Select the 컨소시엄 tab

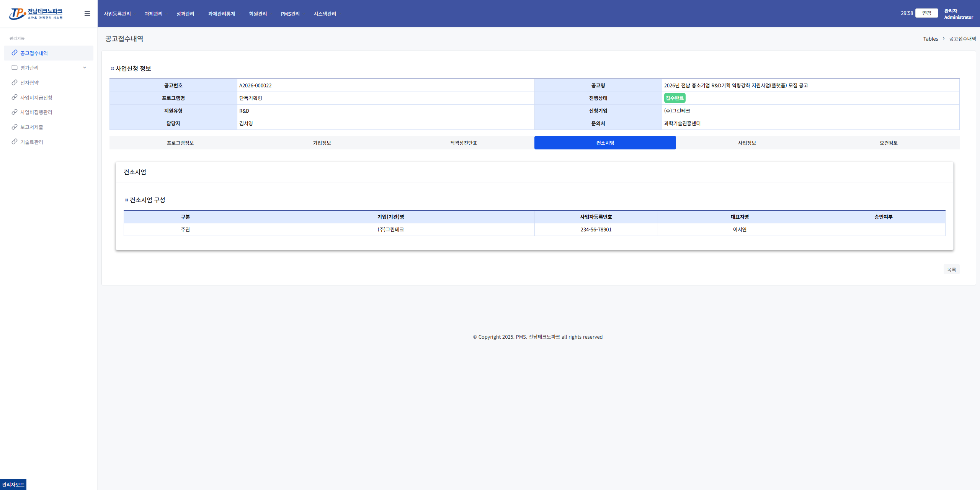605,143
